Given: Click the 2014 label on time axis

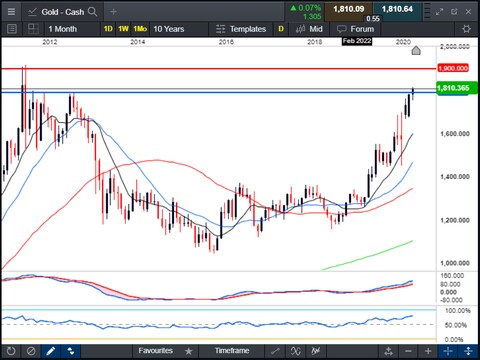Looking at the screenshot, I should click(137, 42).
